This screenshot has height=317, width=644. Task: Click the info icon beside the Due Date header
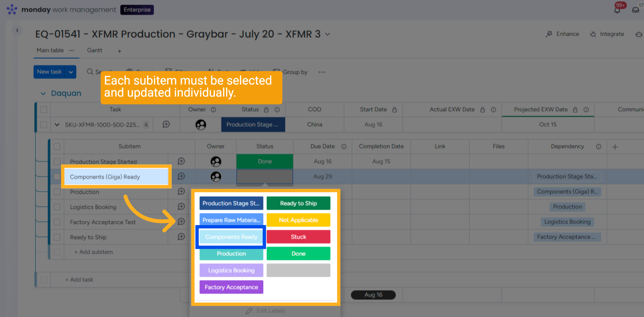(344, 147)
